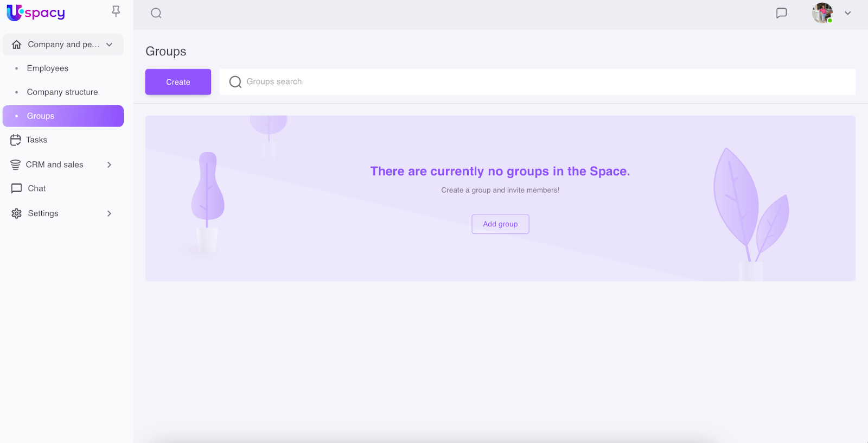Click the user profile avatar

822,13
